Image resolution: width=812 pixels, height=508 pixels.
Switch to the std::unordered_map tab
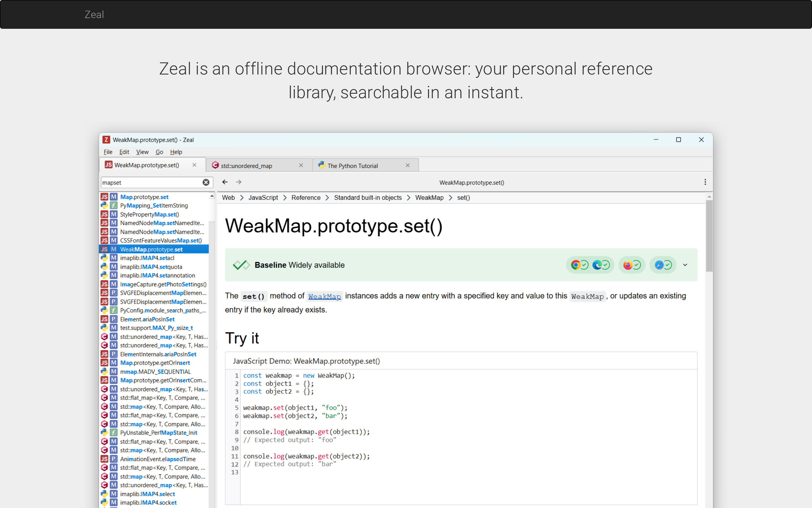259,165
